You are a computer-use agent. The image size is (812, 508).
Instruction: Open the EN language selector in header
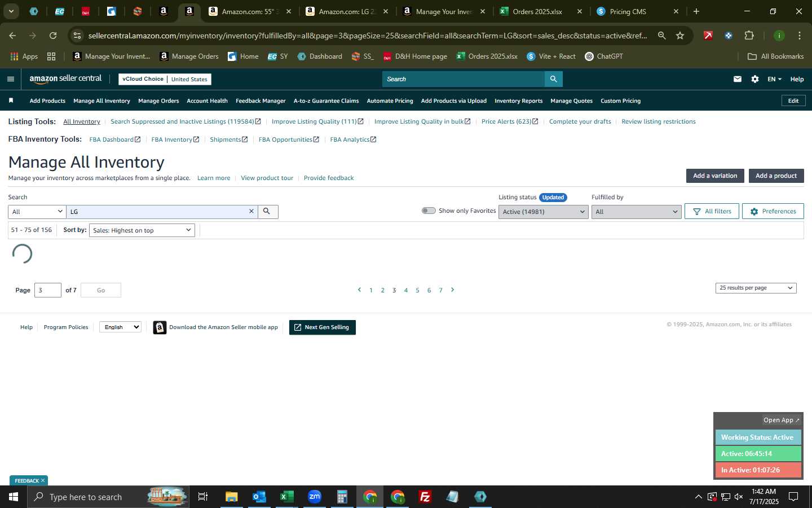tap(774, 79)
